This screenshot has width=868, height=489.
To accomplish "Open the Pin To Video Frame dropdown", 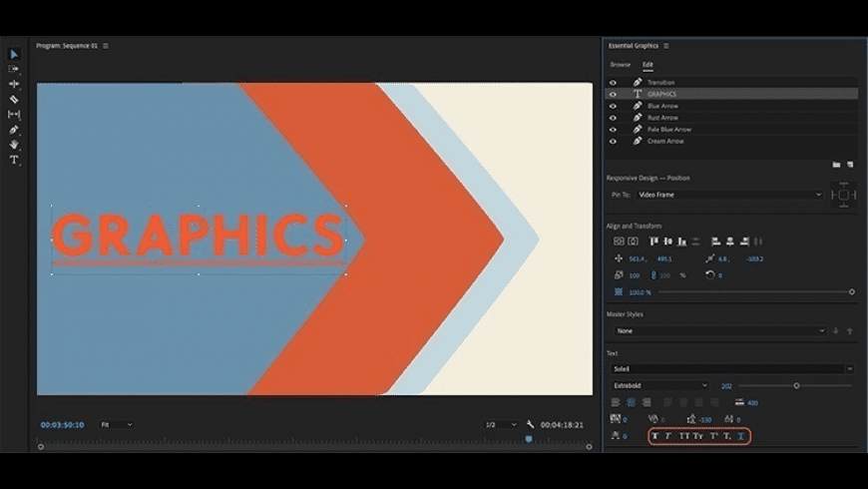I will tap(728, 195).
